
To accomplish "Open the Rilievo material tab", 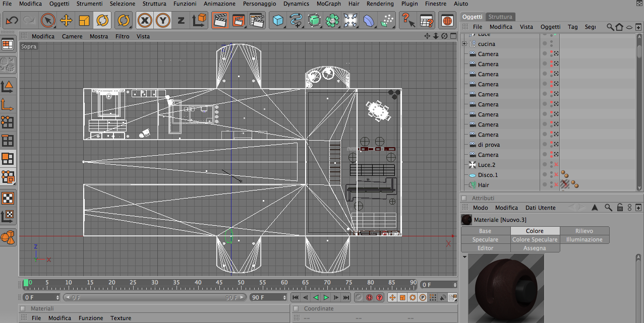I will tap(584, 231).
